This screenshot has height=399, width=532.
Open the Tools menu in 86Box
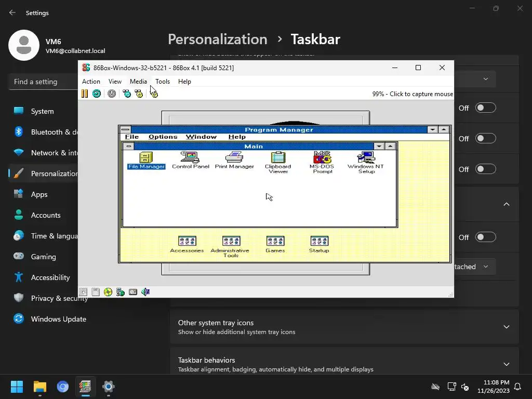163,82
